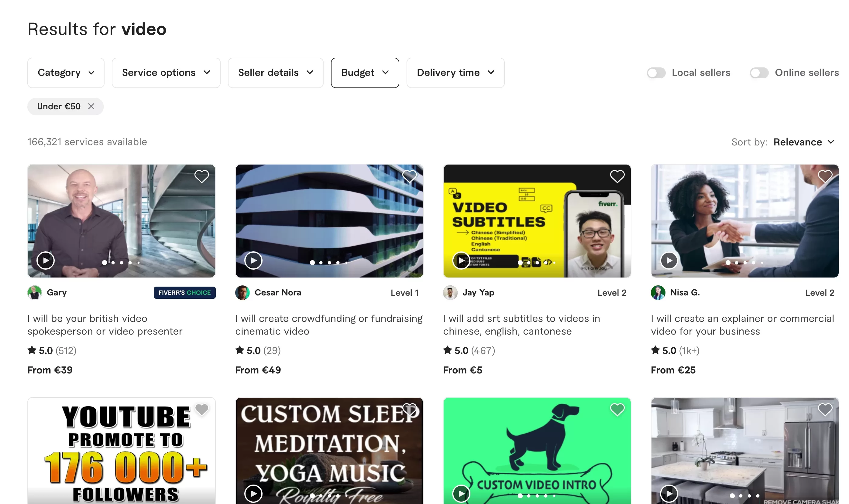Open Nisa G.'s seller avatar
The image size is (849, 504).
tap(658, 293)
